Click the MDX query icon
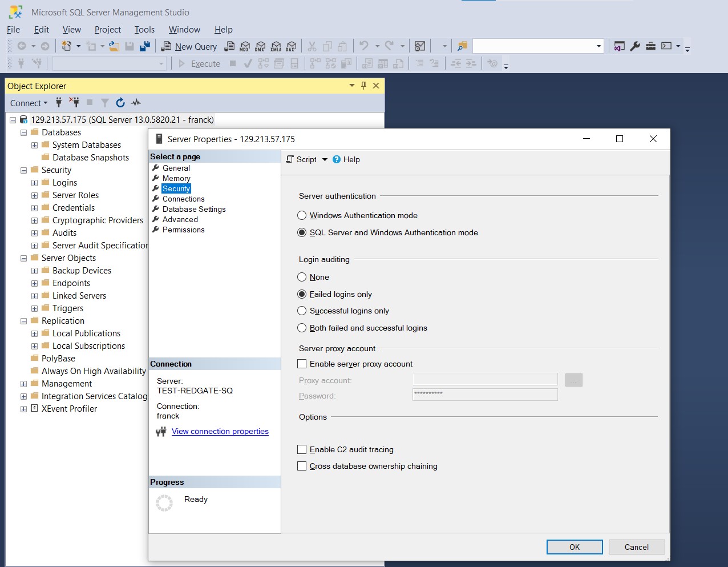 [x=245, y=46]
